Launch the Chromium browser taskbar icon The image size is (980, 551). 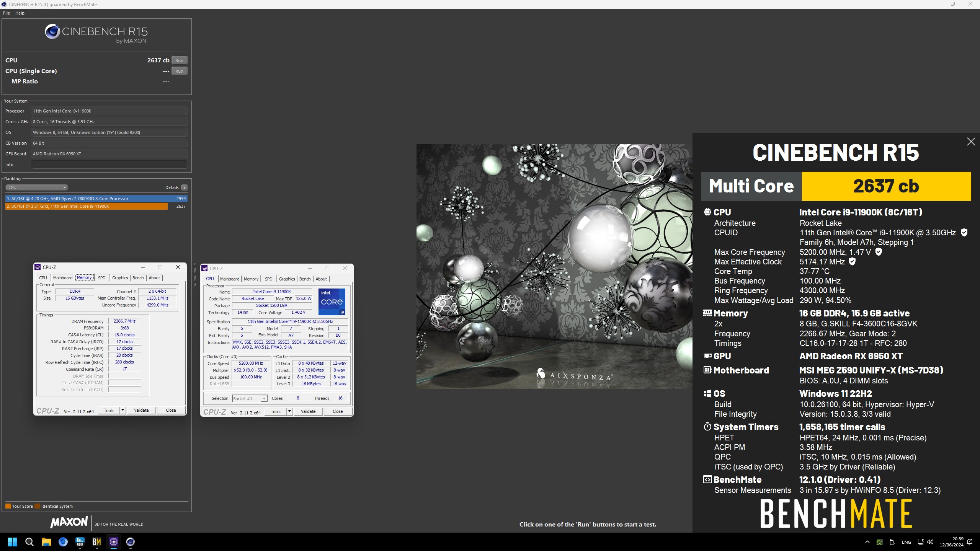coord(63,542)
